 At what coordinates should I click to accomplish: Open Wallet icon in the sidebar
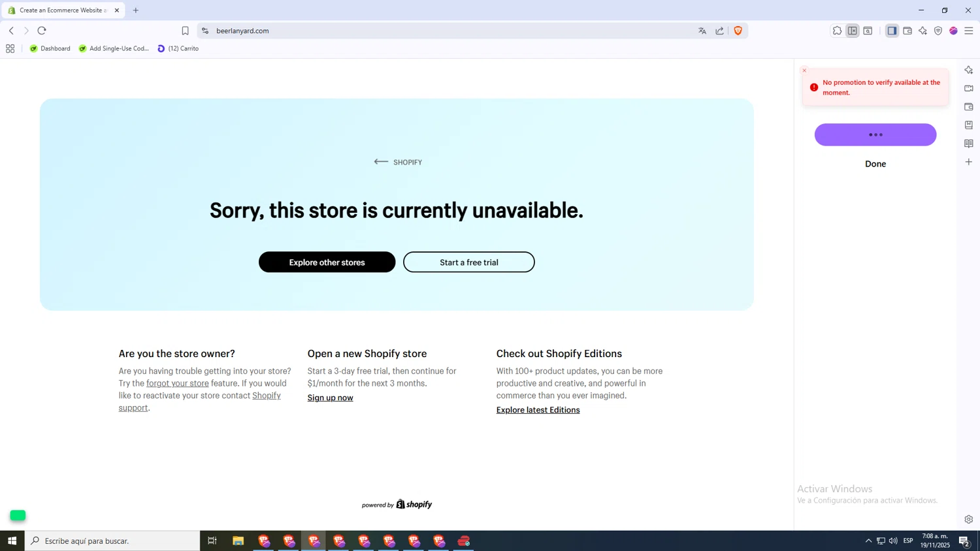click(x=969, y=106)
